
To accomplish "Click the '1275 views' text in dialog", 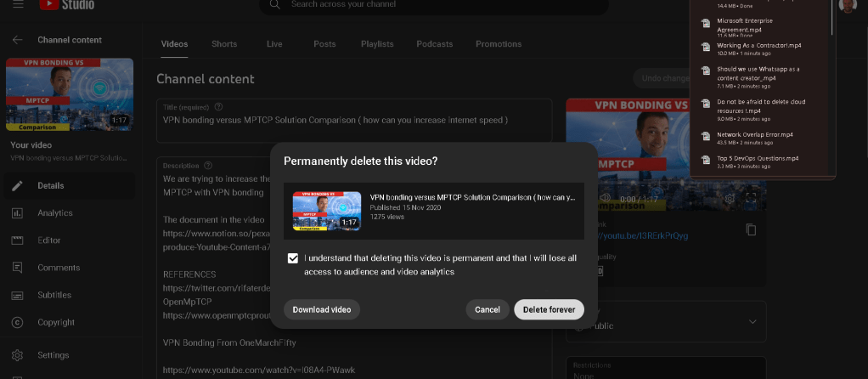I will point(387,217).
